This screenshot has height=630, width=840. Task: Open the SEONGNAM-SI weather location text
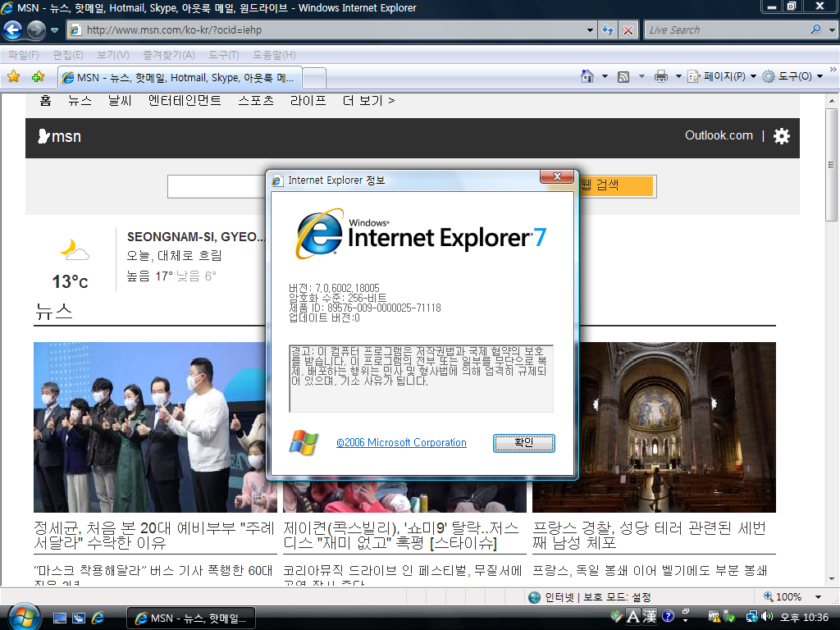pyautogui.click(x=195, y=237)
